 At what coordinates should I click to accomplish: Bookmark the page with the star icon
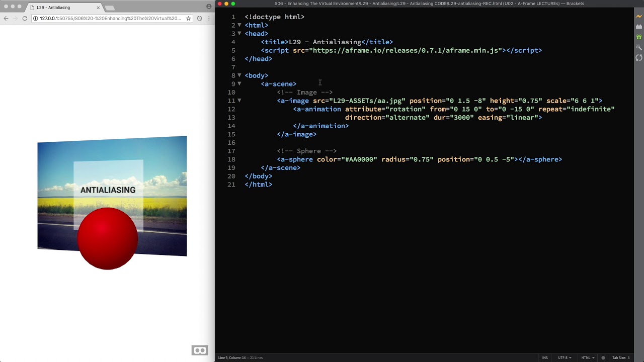click(x=188, y=19)
